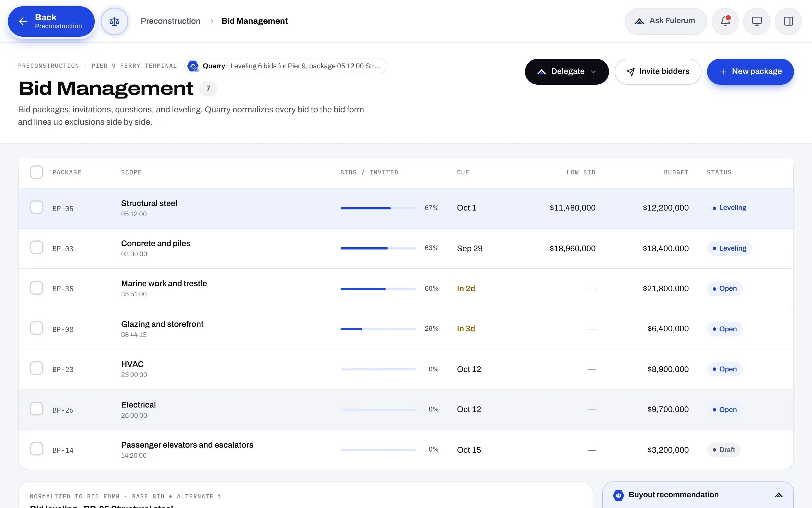
Task: Open the notifications bell
Action: coord(725,21)
